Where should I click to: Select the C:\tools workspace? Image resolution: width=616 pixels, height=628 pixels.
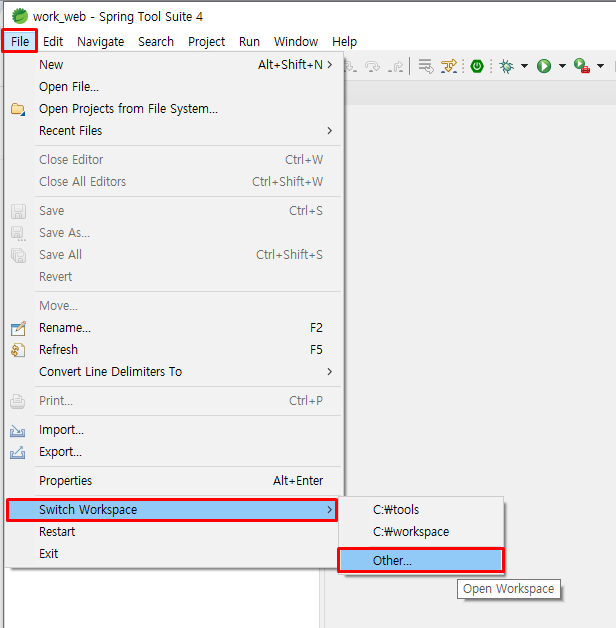point(421,509)
